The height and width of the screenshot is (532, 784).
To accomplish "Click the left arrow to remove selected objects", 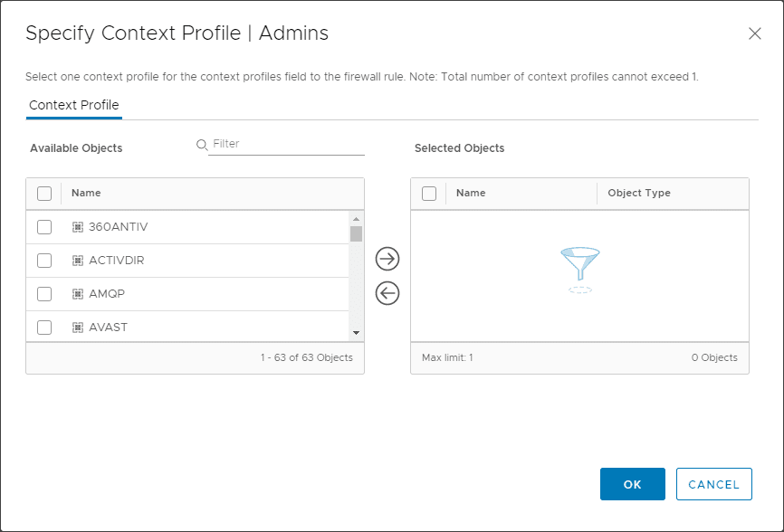I will click(387, 293).
